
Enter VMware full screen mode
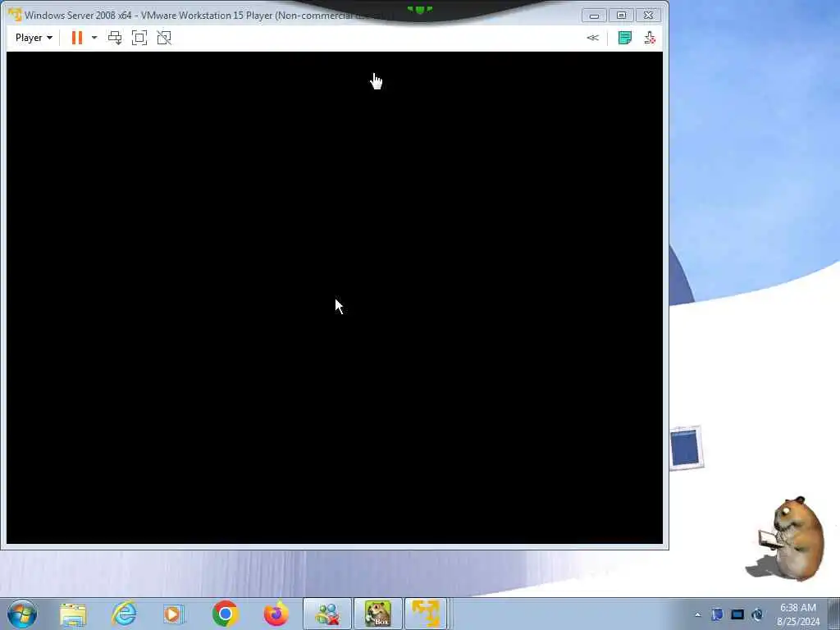click(139, 38)
